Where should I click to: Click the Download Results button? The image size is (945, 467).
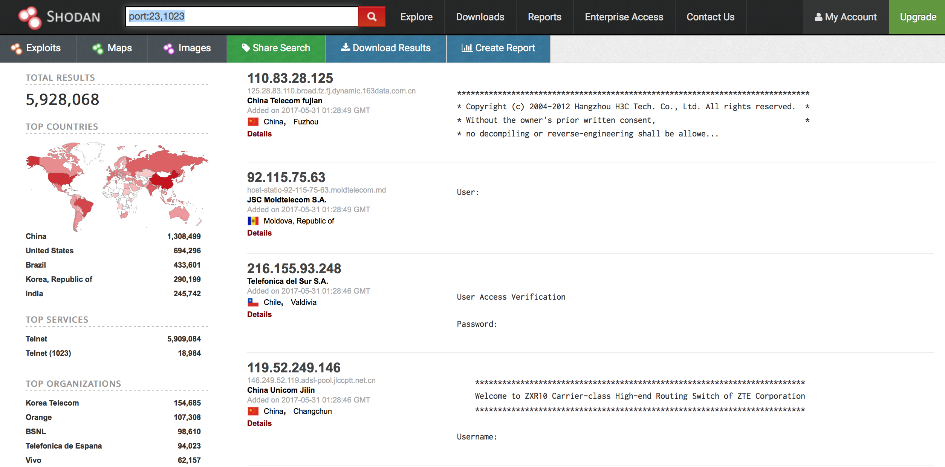[x=386, y=48]
